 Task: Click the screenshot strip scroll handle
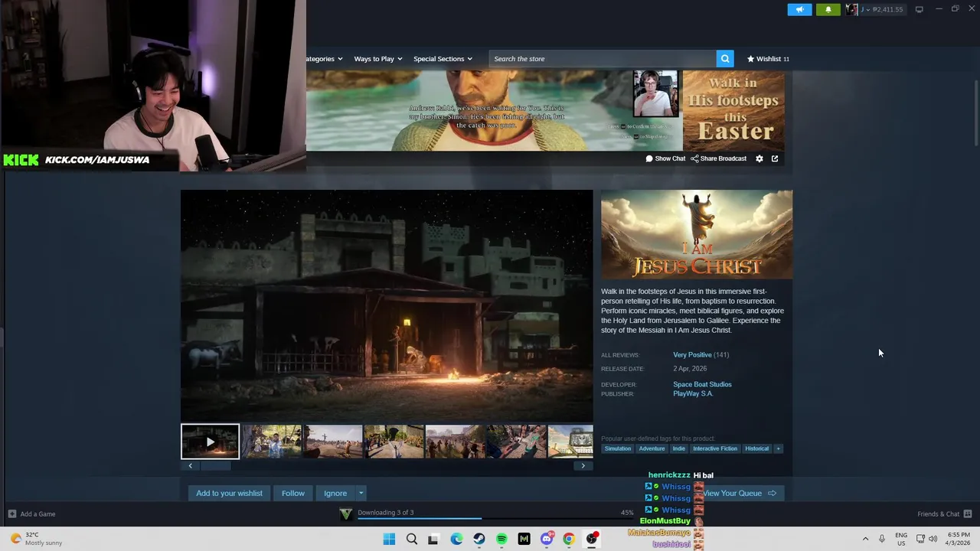[216, 465]
